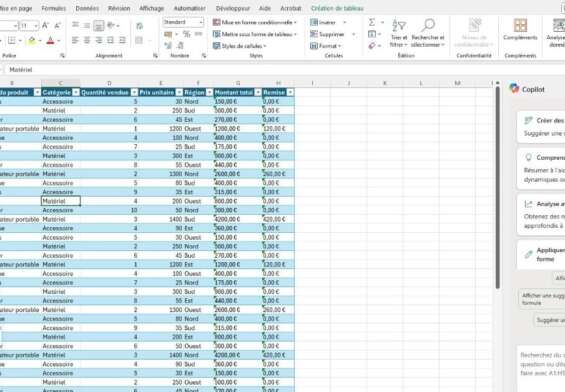The width and height of the screenshot is (565, 392).
Task: Apply the fill color bucket icon
Action: point(32,41)
